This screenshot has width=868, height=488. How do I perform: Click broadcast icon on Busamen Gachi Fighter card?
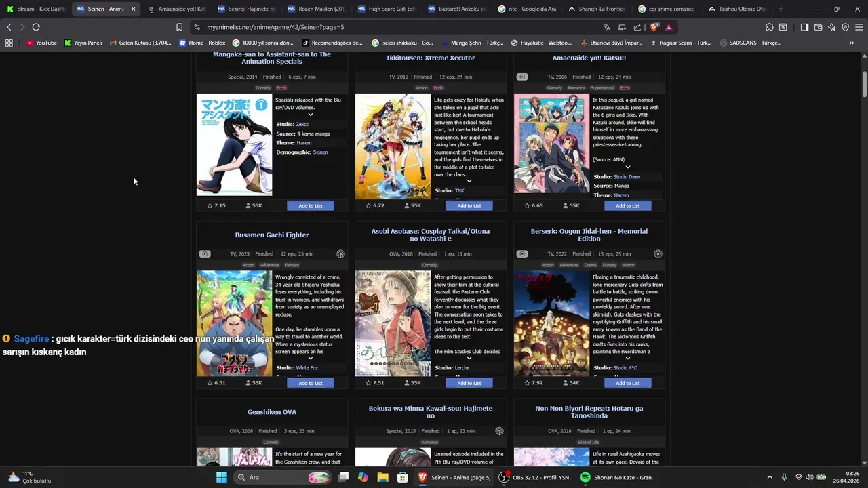pyautogui.click(x=340, y=254)
